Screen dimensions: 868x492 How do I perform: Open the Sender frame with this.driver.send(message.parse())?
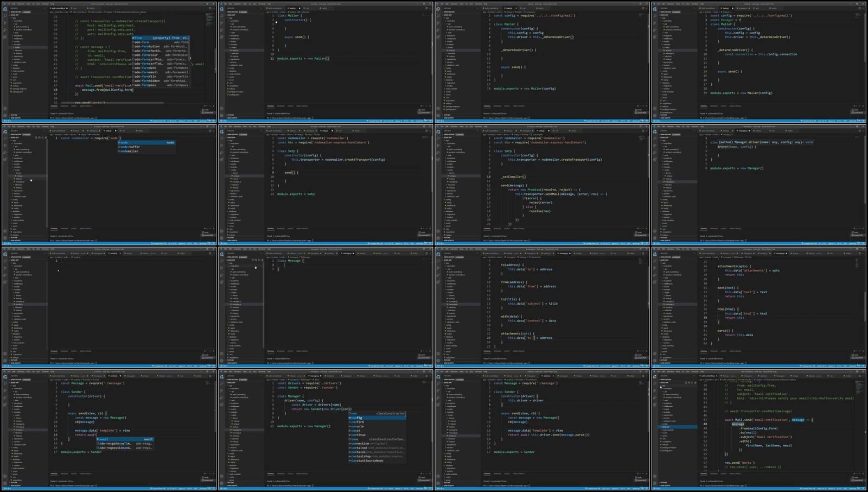pos(542,430)
